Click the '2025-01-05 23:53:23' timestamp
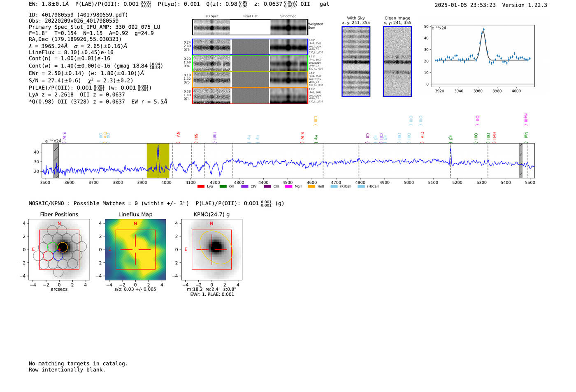 pyautogui.click(x=465, y=5)
